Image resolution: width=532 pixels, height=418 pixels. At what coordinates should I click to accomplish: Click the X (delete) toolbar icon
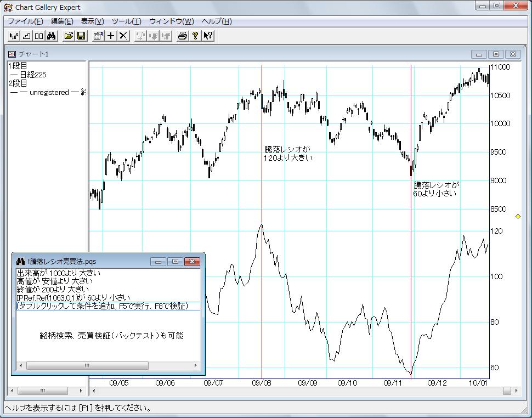pos(123,36)
